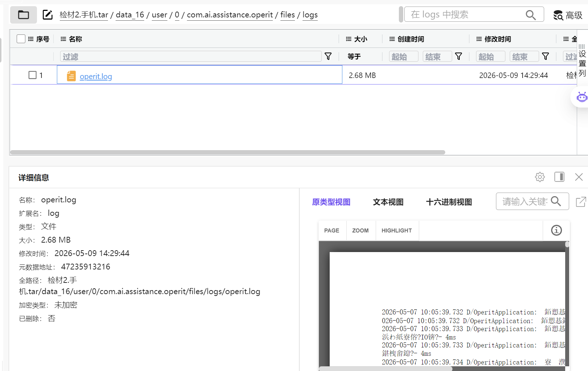Click the viewer info icon
Image resolution: width=588 pixels, height=371 pixels.
point(556,230)
